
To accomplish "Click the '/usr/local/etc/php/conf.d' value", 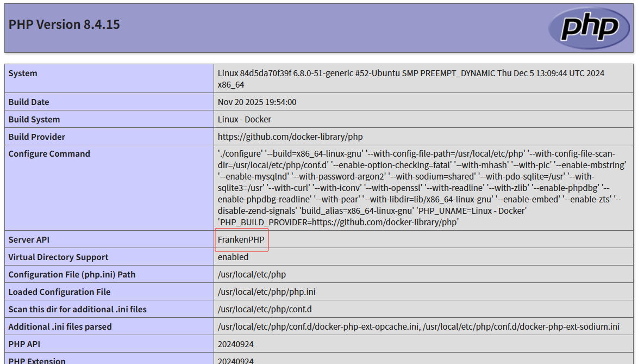I will (265, 309).
